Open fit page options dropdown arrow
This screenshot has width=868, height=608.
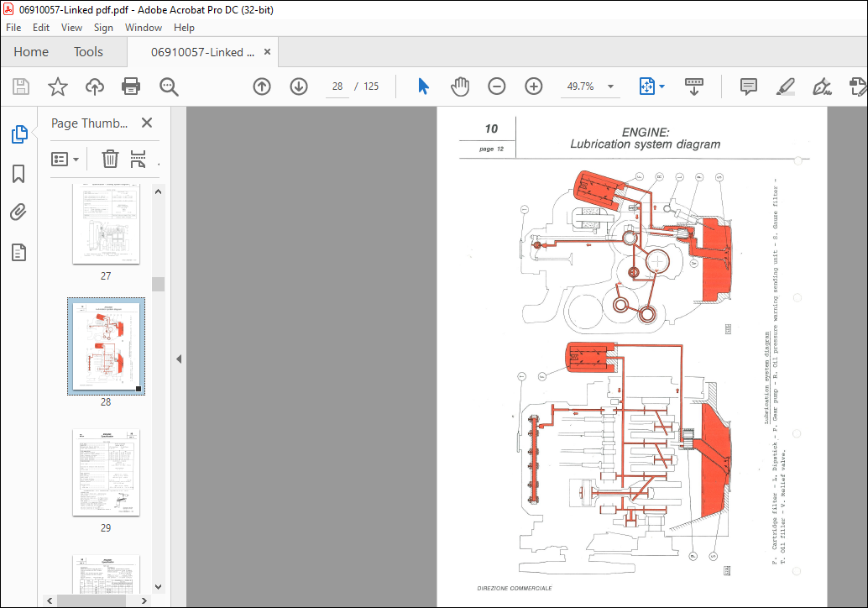click(x=662, y=86)
